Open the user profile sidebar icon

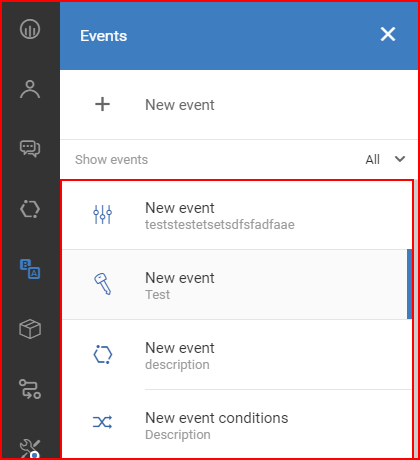point(30,89)
